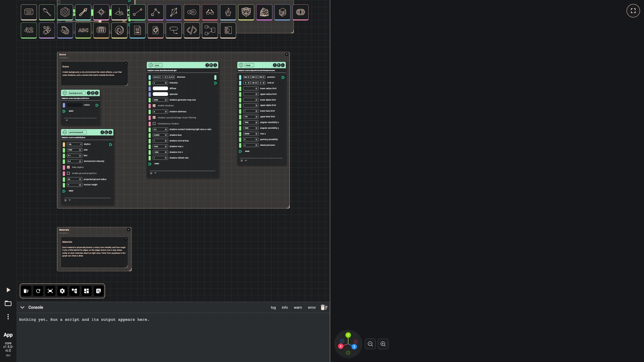Open the folder icon in left sidebar
Screen dimensions: 644x362
click(8, 303)
